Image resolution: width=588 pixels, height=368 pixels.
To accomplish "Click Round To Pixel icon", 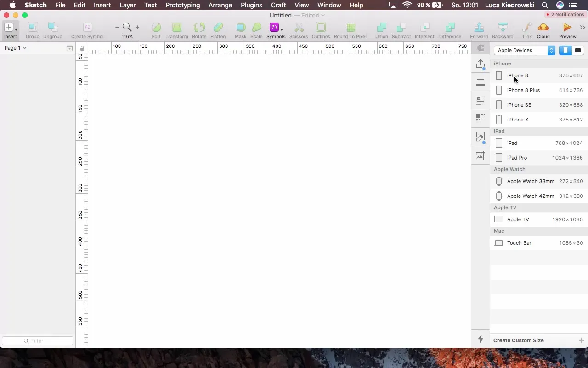I will 351,28.
